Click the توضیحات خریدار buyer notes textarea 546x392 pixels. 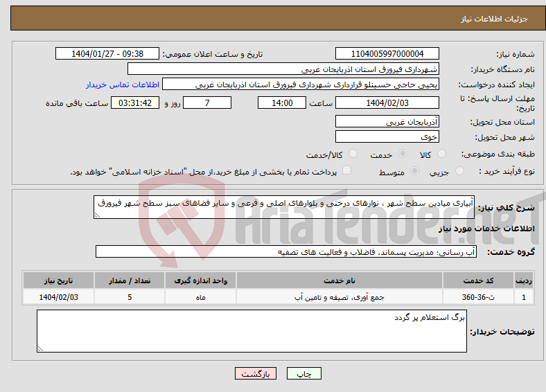(252, 331)
